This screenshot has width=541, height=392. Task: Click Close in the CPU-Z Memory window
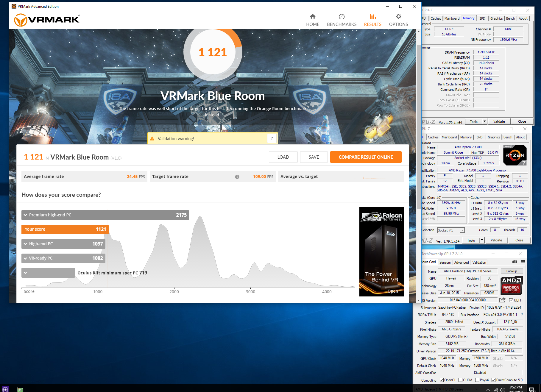pyautogui.click(x=522, y=121)
